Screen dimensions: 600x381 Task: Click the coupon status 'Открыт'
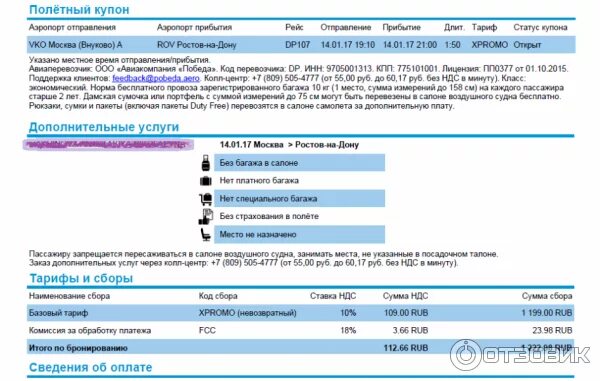click(527, 45)
